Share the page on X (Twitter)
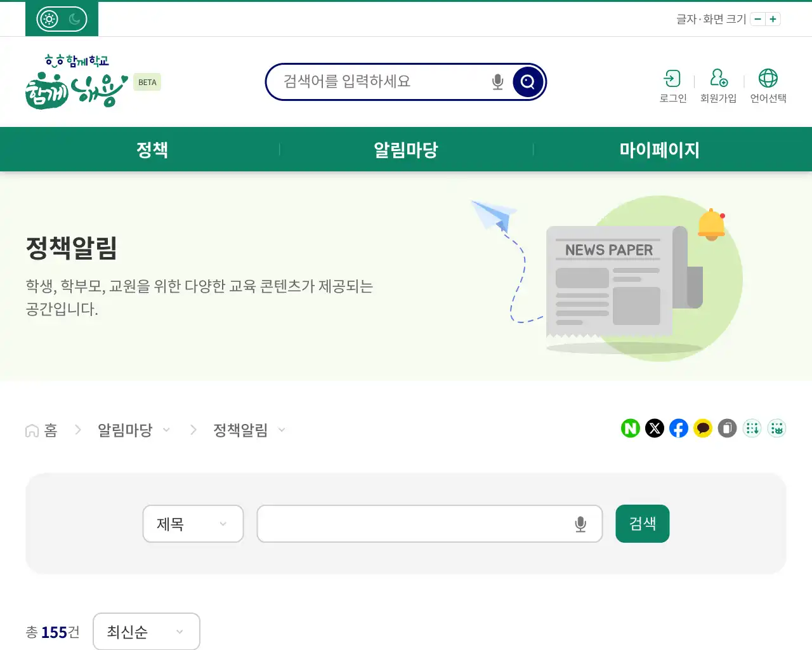Image resolution: width=812 pixels, height=650 pixels. coord(654,428)
